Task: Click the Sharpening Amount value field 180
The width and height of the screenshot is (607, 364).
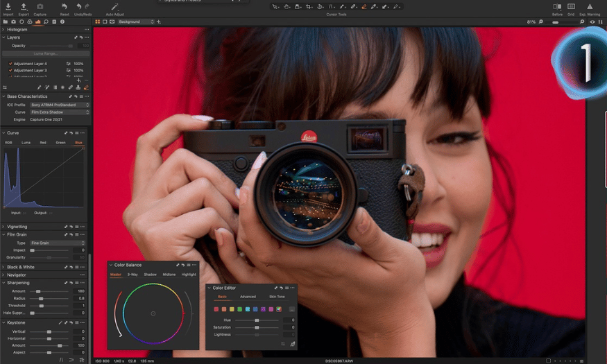Action: [79, 291]
